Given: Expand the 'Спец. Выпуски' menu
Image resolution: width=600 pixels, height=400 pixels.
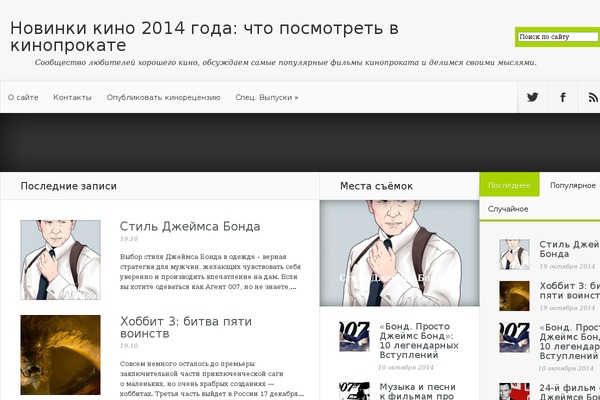Looking at the screenshot, I should pyautogui.click(x=267, y=97).
